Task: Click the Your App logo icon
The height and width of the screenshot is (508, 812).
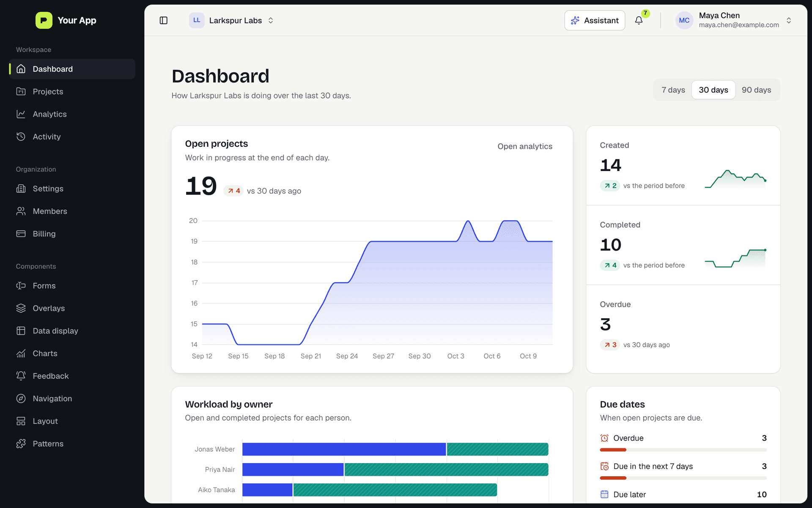Action: tap(44, 20)
